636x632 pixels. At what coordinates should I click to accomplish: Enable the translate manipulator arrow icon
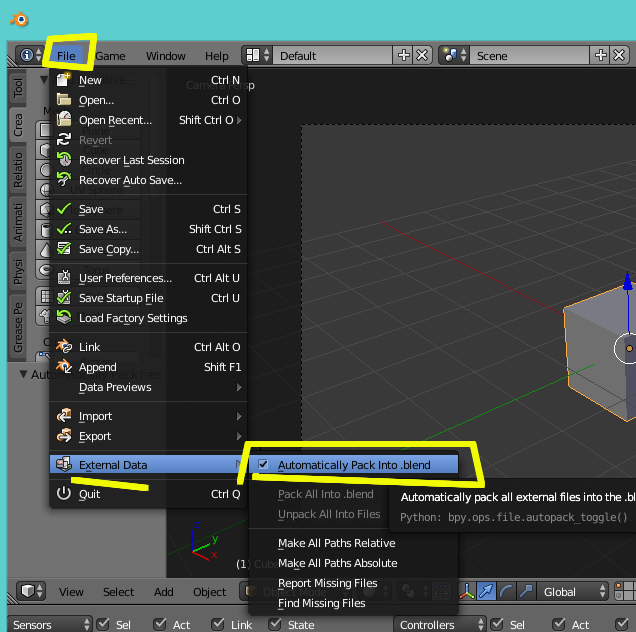tap(486, 591)
